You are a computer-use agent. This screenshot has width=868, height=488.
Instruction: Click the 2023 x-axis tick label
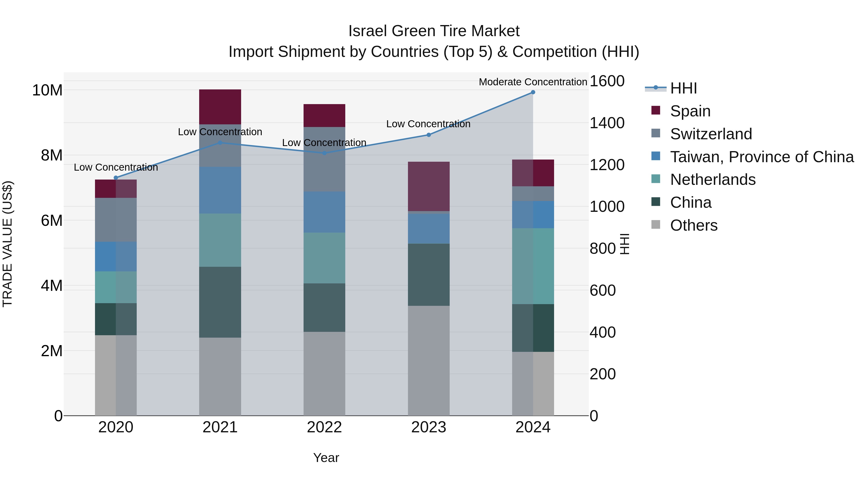[x=429, y=427]
